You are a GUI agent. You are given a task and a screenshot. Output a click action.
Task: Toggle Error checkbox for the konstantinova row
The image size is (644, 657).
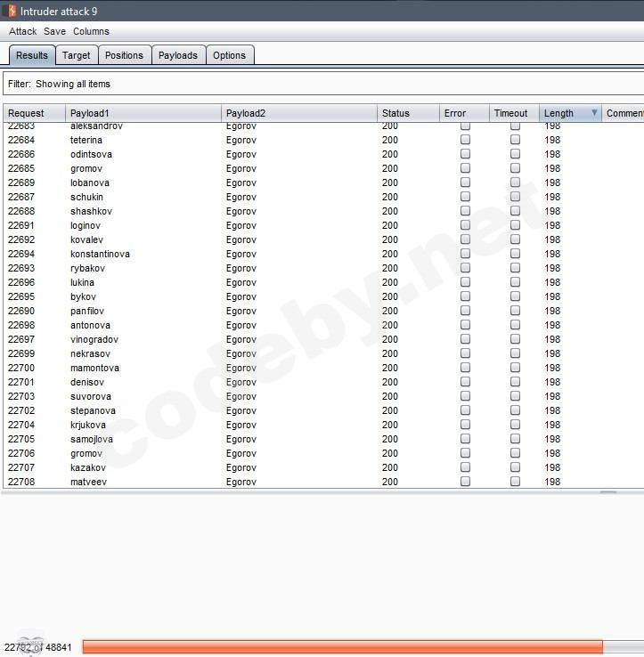[465, 254]
